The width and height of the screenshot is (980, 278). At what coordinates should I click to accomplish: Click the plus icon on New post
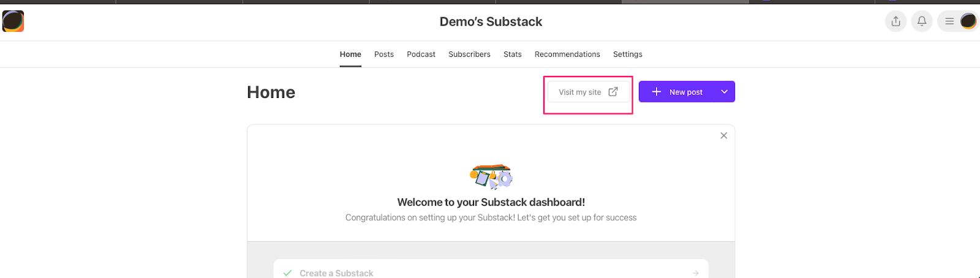click(656, 92)
